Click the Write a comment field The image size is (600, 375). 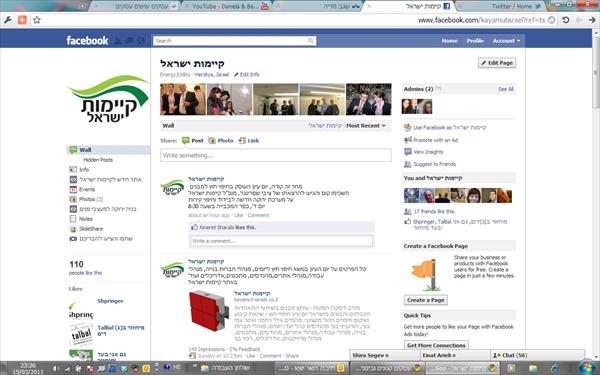point(282,241)
